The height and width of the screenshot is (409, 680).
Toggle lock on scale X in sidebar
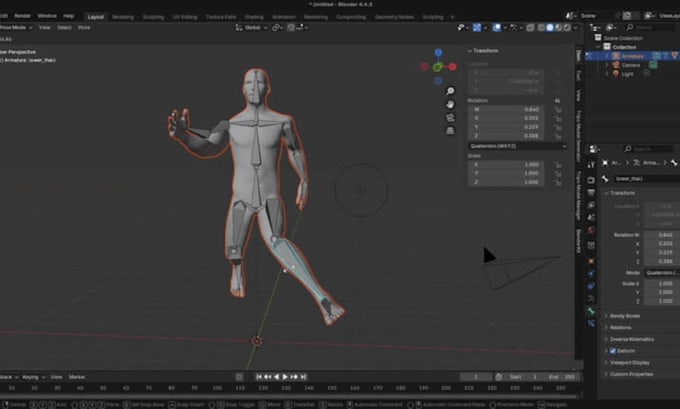(558, 165)
